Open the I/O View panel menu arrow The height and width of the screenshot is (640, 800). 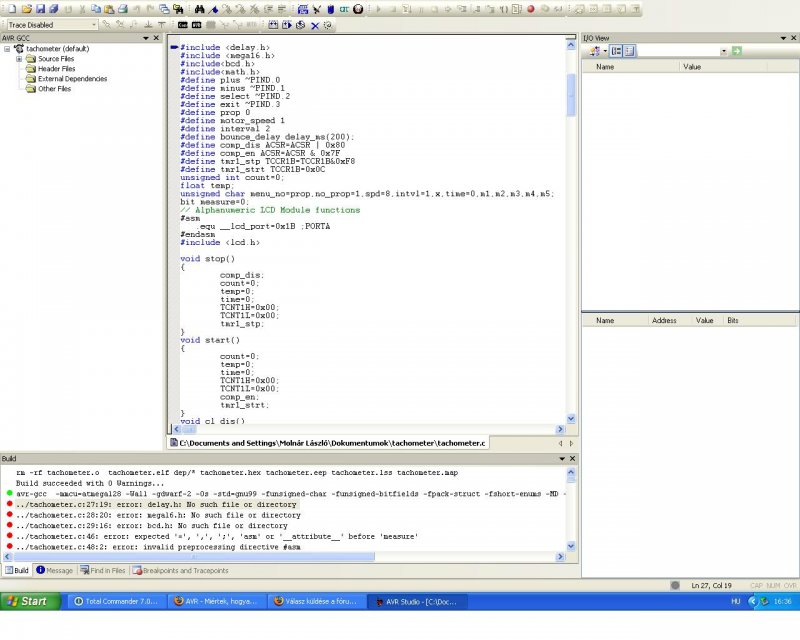783,38
